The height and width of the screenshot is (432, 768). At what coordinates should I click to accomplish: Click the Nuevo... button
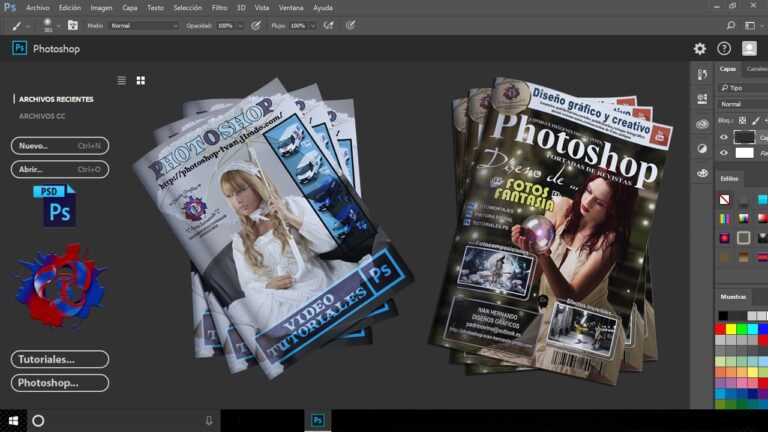point(60,145)
